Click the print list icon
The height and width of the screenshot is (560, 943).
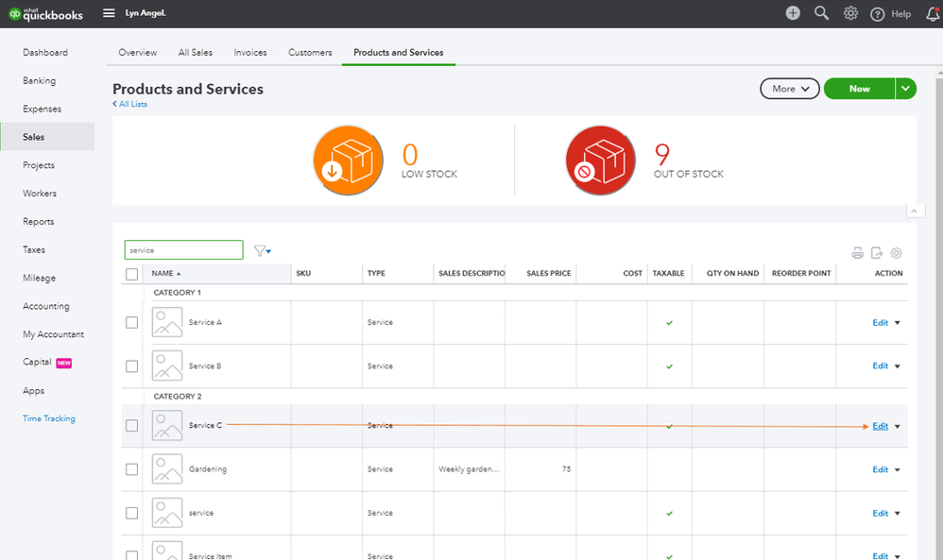pos(858,253)
